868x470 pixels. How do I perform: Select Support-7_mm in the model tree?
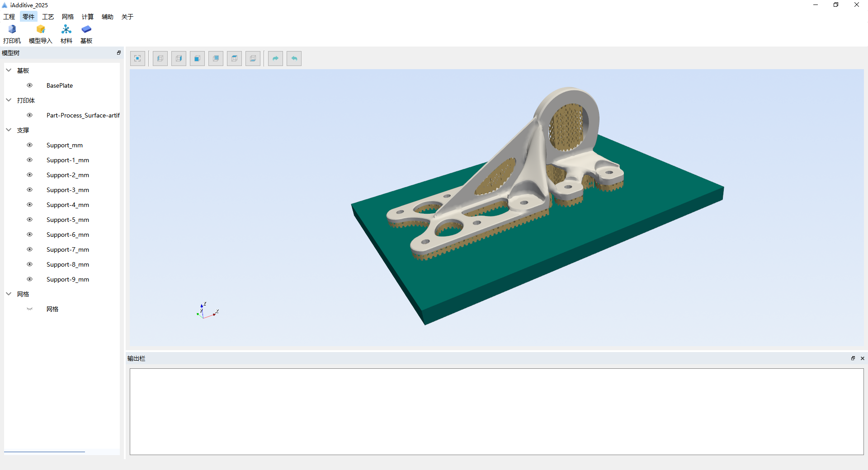68,249
